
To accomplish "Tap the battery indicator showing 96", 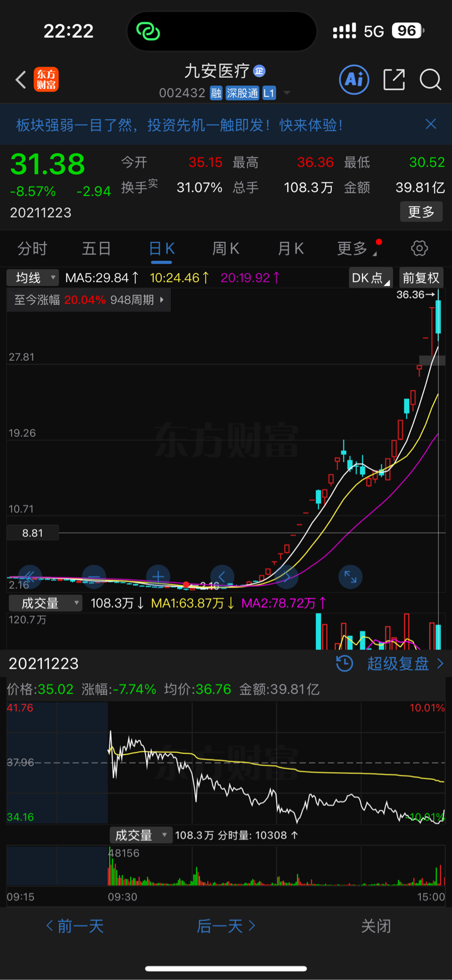I will click(408, 31).
